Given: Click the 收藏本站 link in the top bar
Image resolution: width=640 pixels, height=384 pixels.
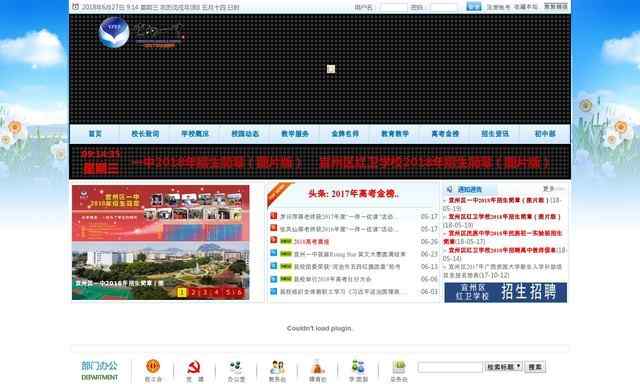Looking at the screenshot, I should [526, 7].
